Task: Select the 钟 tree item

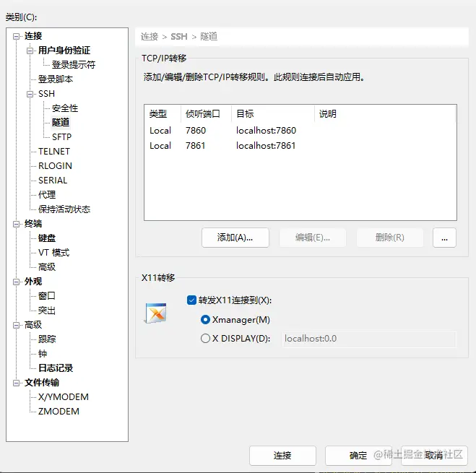Action: pos(43,354)
